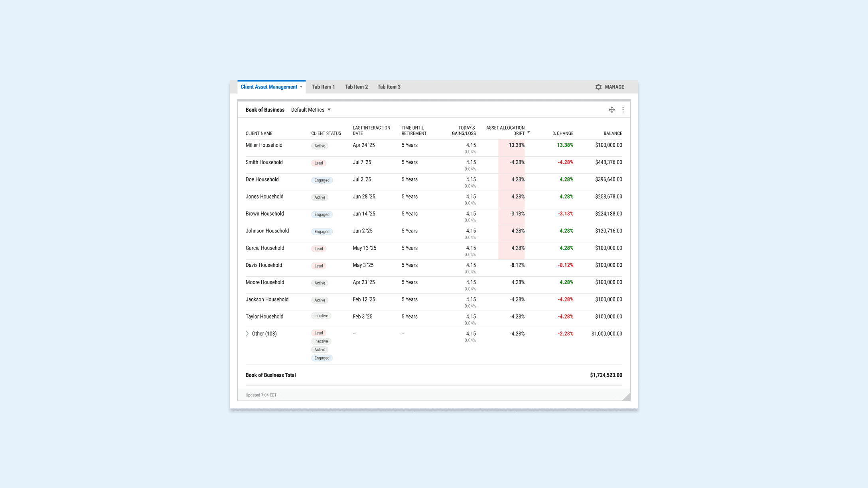This screenshot has height=488, width=868.
Task: Select the Smith Household client name
Action: [264, 162]
